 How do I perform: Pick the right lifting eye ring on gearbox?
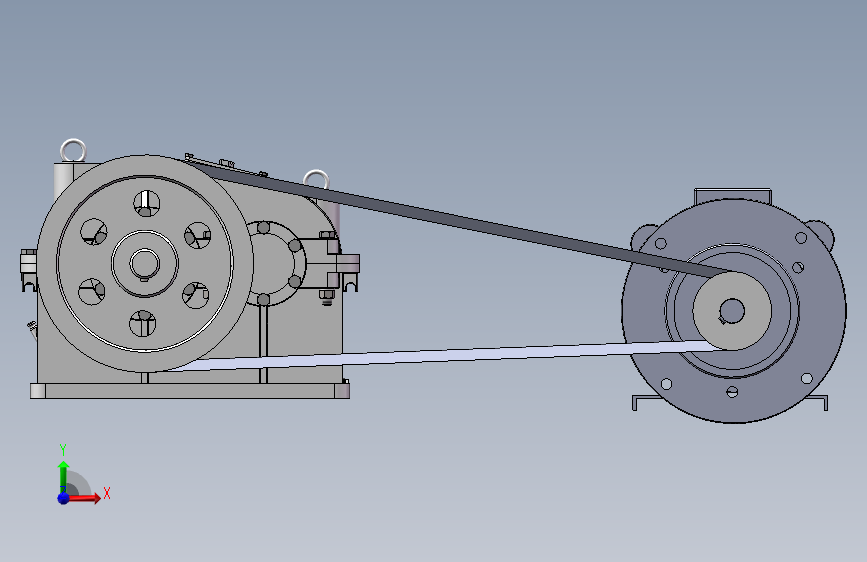(316, 179)
